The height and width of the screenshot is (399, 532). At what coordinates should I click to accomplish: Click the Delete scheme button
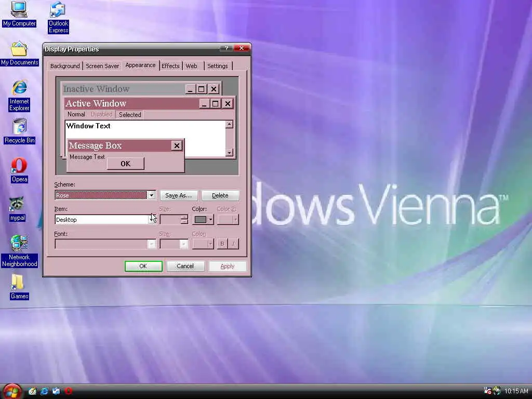tap(220, 195)
